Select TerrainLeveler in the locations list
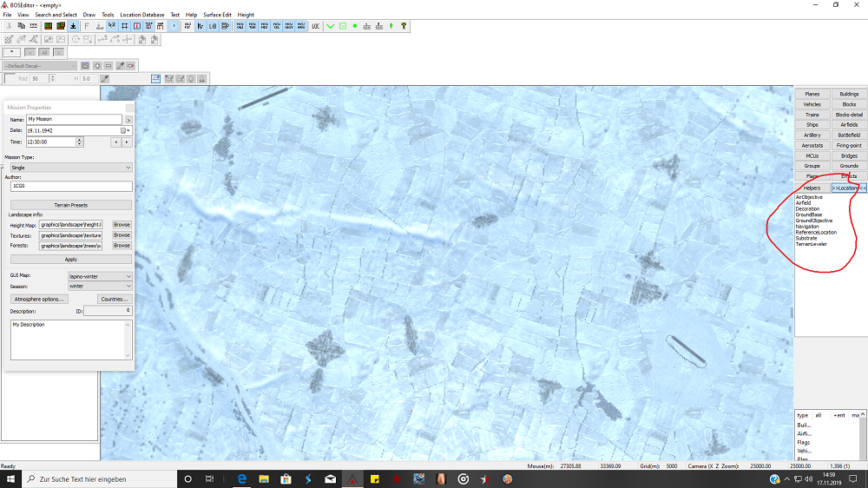 [811, 244]
